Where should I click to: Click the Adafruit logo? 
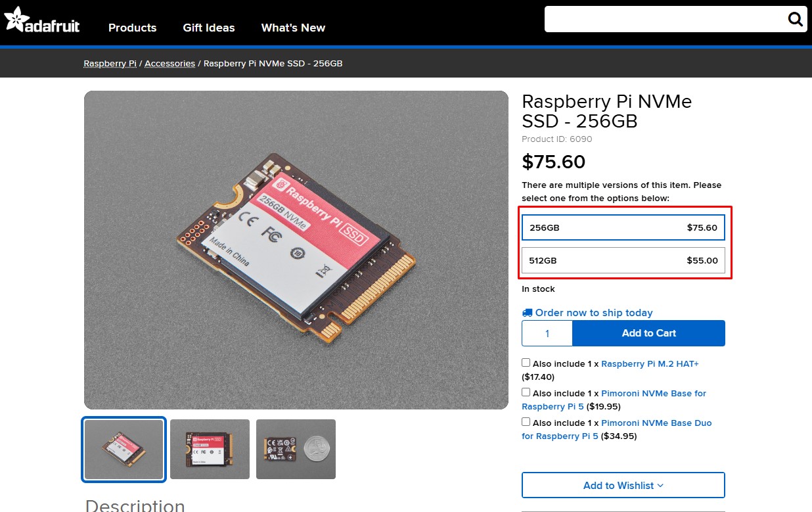pos(42,20)
